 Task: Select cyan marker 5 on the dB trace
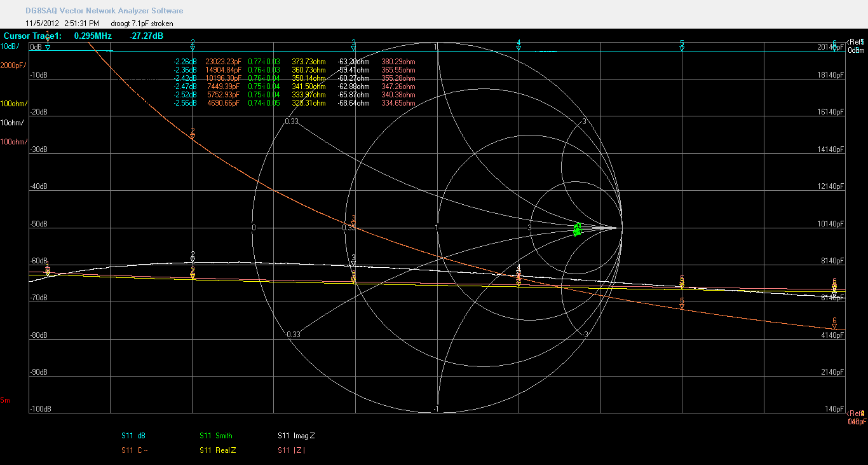(682, 46)
